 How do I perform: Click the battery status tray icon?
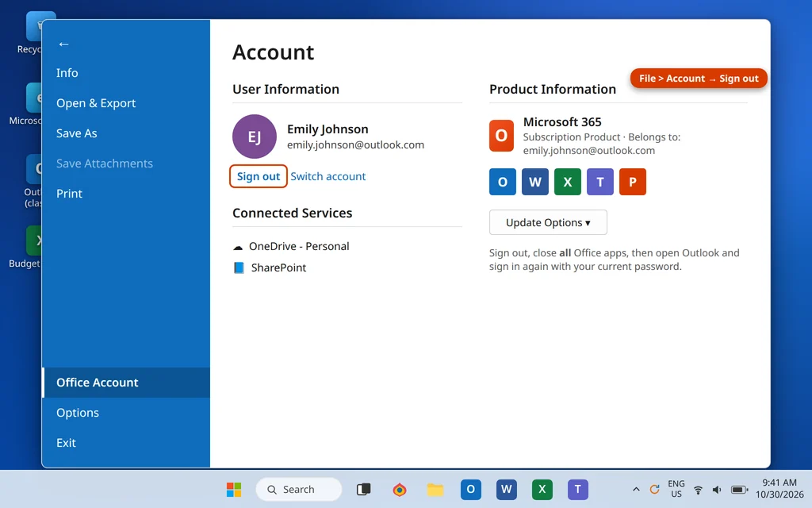[739, 490]
